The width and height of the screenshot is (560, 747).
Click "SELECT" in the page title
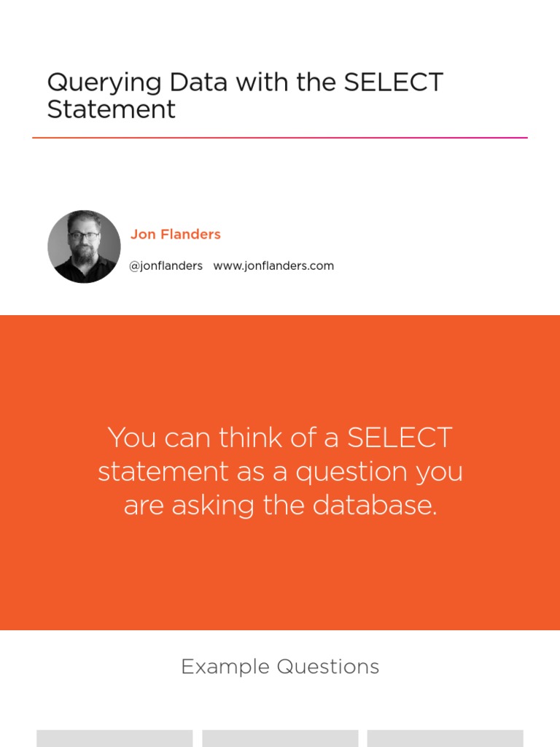393,82
